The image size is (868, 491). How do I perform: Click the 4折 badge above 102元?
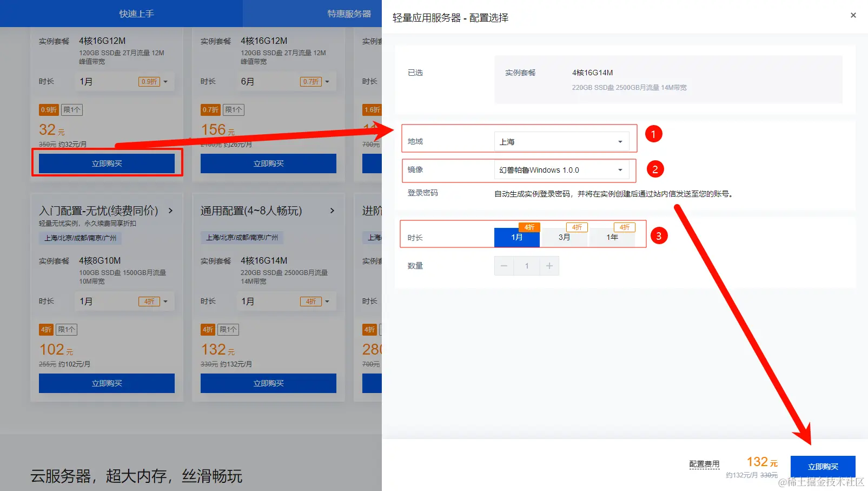tap(46, 330)
